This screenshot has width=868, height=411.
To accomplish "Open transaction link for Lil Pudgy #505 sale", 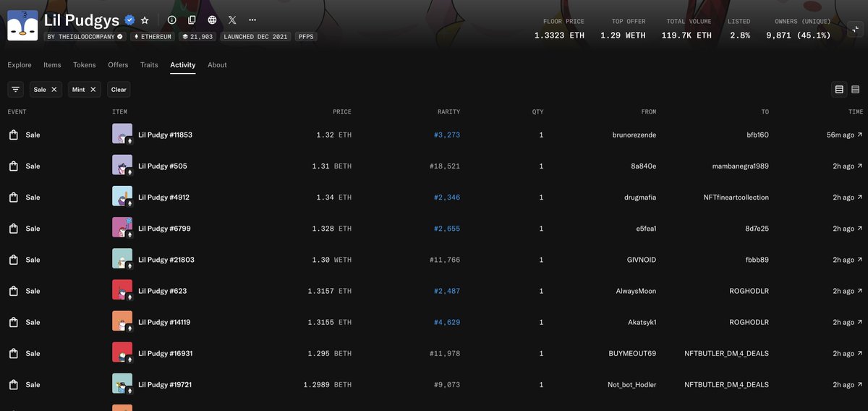I will coord(848,166).
